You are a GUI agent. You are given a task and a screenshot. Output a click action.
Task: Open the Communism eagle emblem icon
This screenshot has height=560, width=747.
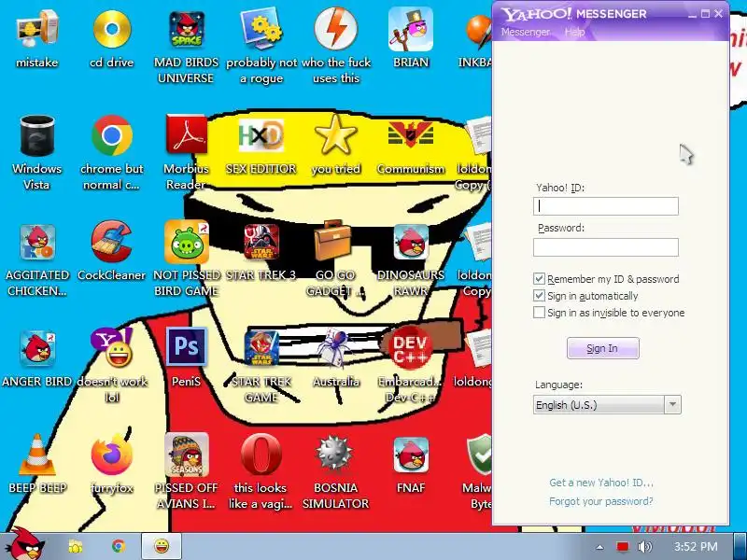[x=411, y=135]
